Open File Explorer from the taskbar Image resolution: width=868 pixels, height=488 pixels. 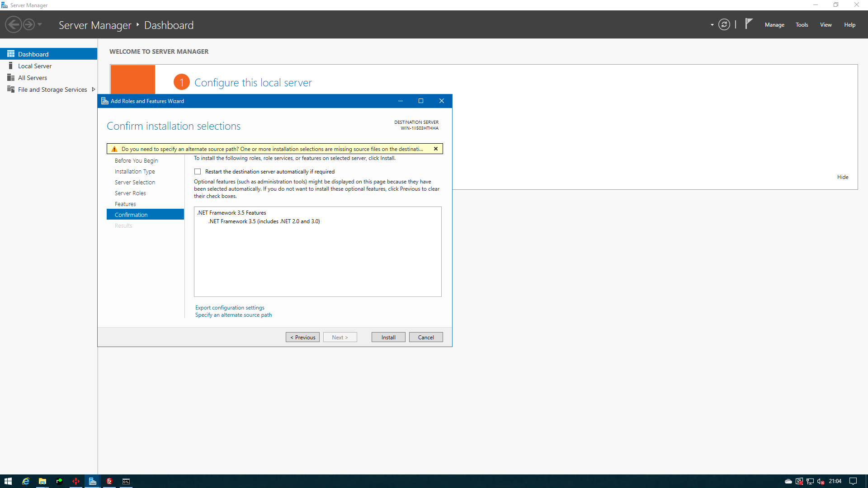pos(42,481)
